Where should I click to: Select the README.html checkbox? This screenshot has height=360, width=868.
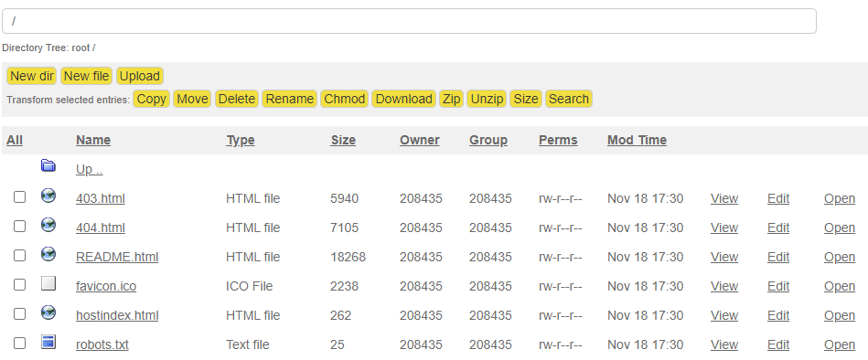(x=19, y=256)
